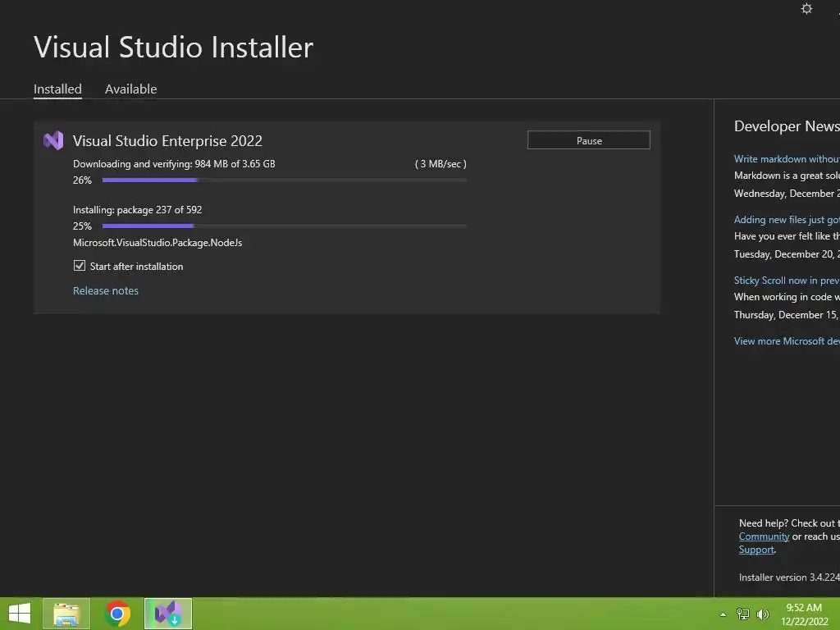
Task: Open the Windows Start button
Action: (x=20, y=614)
